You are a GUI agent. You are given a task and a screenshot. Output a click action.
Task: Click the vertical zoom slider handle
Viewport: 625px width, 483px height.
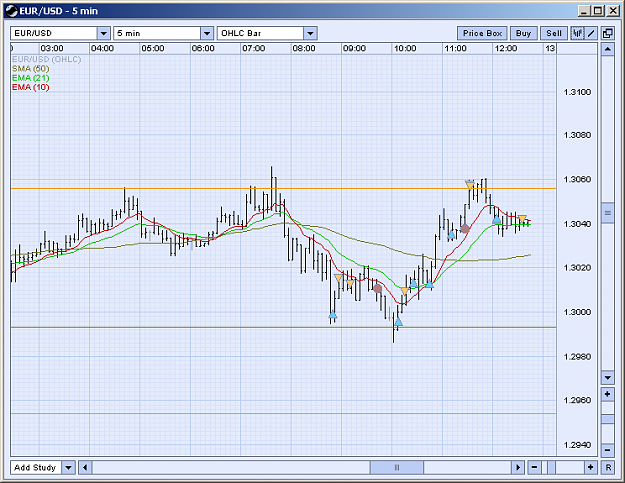[x=607, y=419]
